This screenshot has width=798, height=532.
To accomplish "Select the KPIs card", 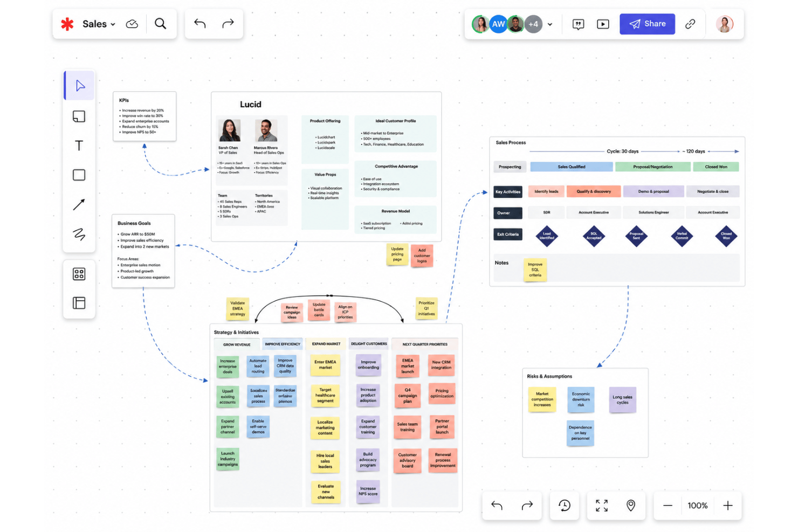I will tap(145, 116).
